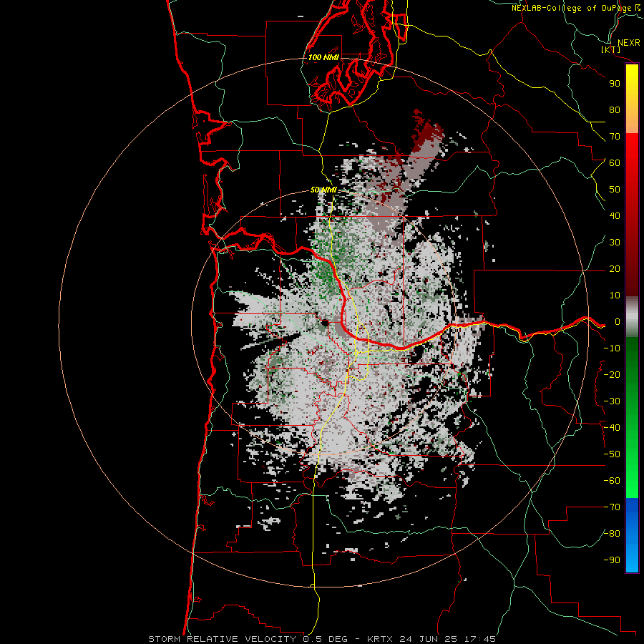Click the [KT] units label above color bar
The height and width of the screenshot is (644, 644).
tap(610, 49)
